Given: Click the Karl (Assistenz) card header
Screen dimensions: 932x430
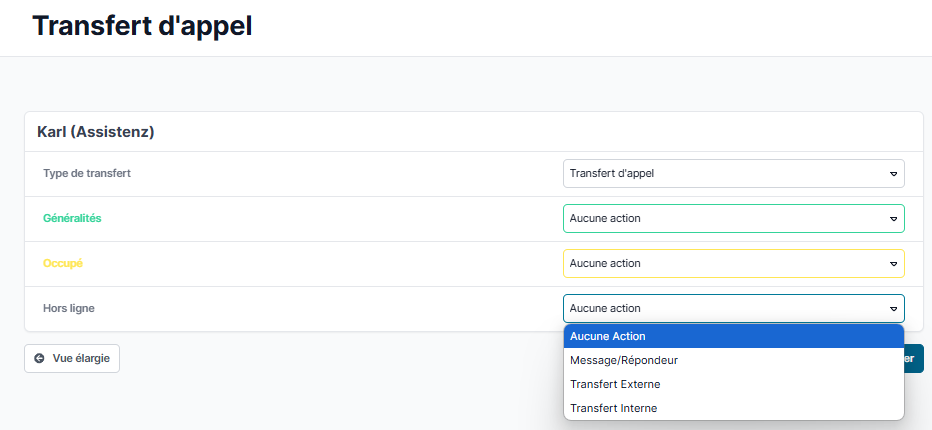Looking at the screenshot, I should point(95,132).
